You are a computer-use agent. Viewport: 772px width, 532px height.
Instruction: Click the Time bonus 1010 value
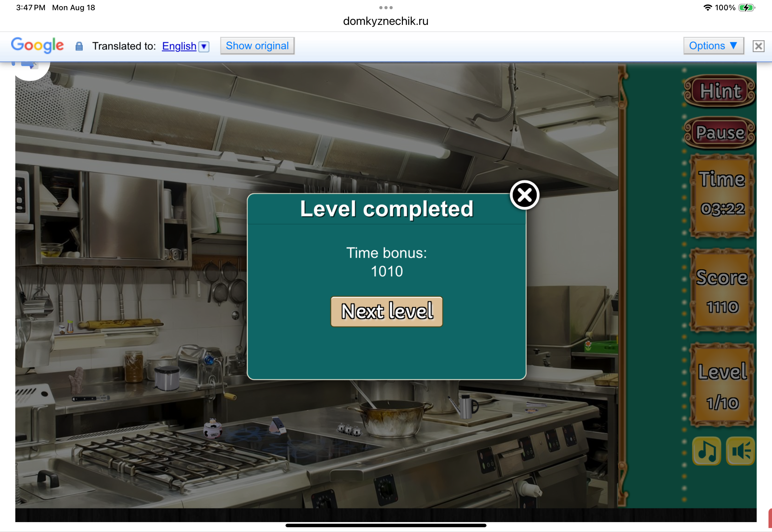point(387,271)
